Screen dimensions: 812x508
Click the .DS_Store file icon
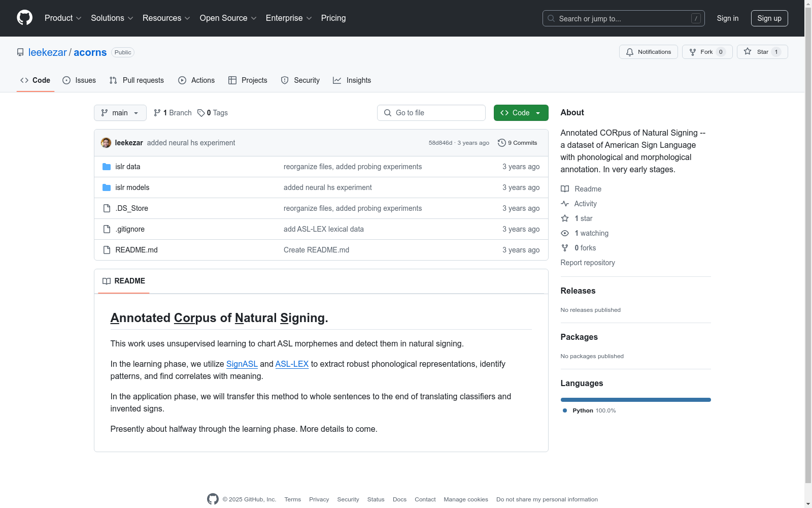[107, 208]
